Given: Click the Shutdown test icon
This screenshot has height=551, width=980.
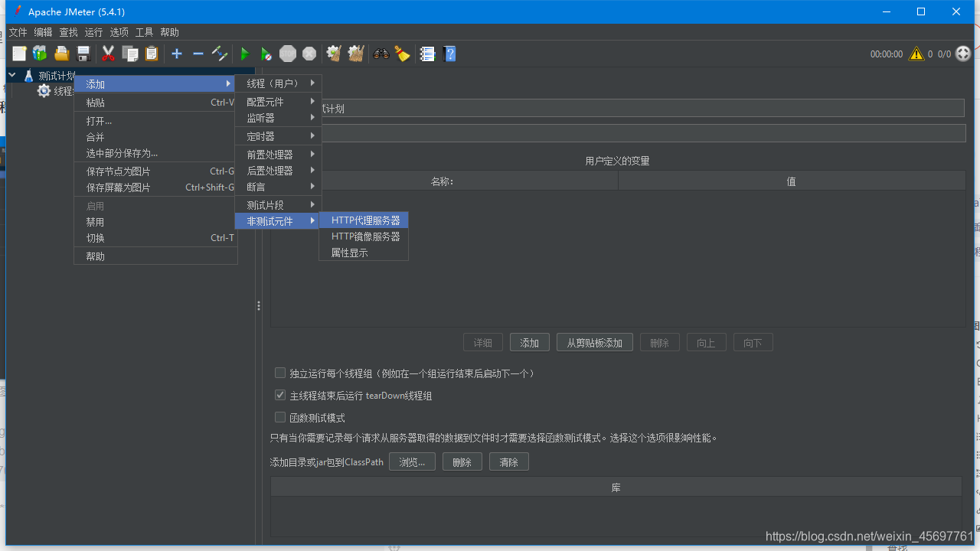Looking at the screenshot, I should [x=309, y=54].
